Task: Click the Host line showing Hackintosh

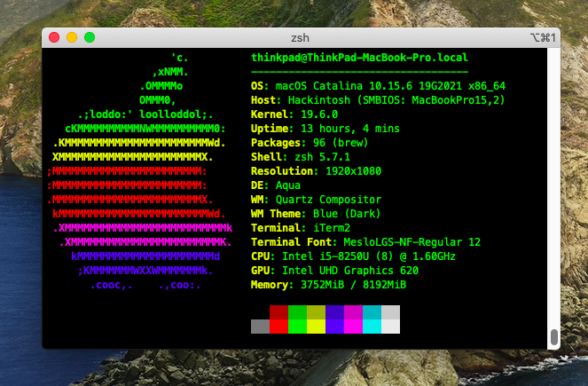Action: click(378, 100)
